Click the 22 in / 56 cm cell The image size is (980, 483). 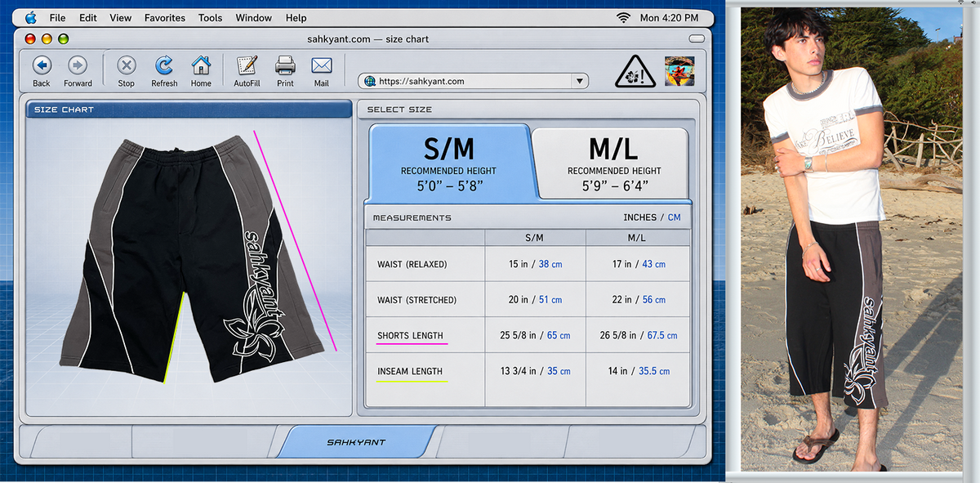638,300
